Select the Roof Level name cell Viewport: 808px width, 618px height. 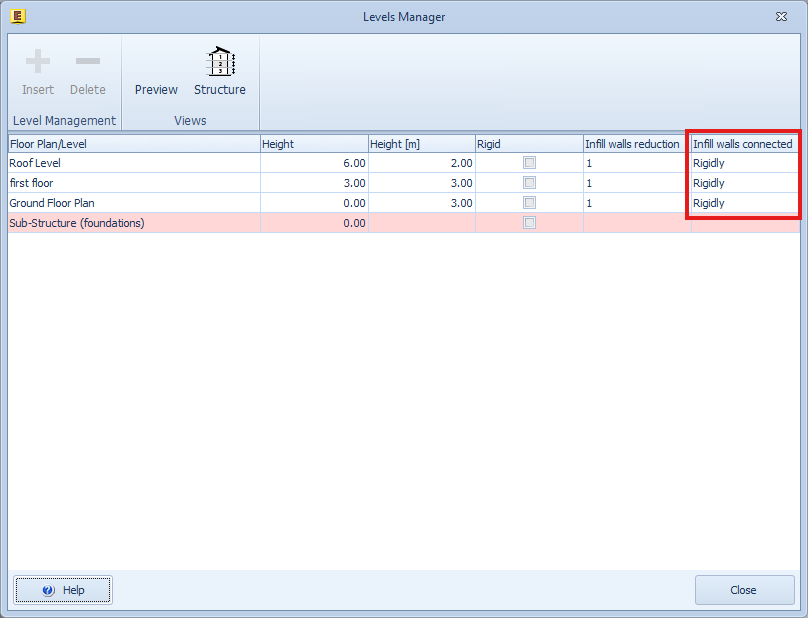[133, 163]
